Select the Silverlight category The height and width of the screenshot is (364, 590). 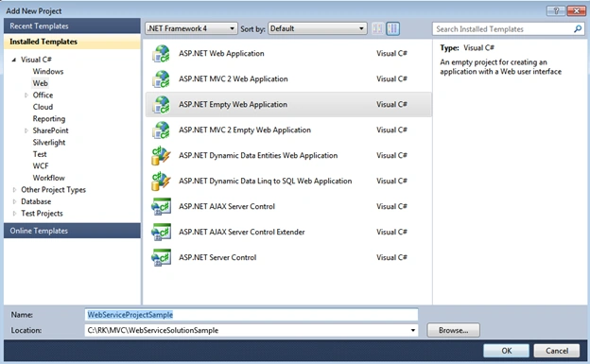pos(49,142)
